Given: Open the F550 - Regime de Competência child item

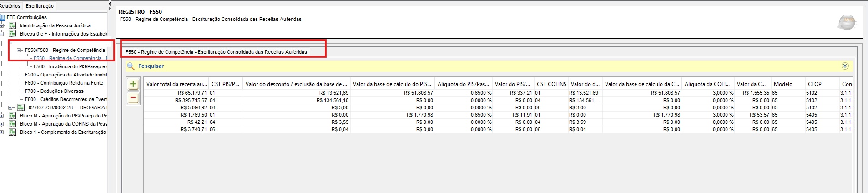Looking at the screenshot, I should click(x=70, y=58).
